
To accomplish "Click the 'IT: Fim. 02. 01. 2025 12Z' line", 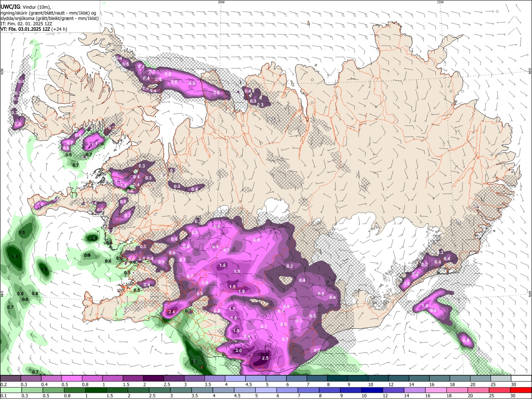I will click(26, 24).
